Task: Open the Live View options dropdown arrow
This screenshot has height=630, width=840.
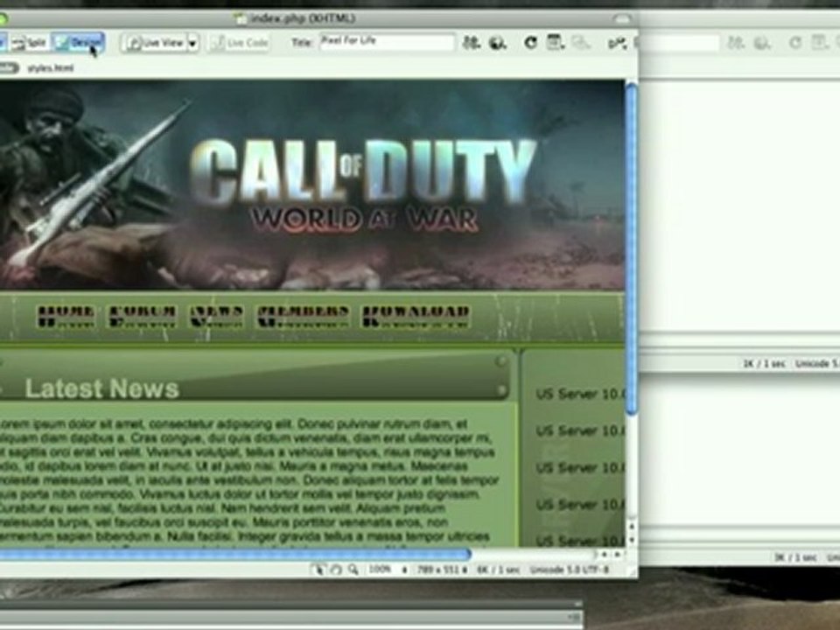Action: pos(193,43)
